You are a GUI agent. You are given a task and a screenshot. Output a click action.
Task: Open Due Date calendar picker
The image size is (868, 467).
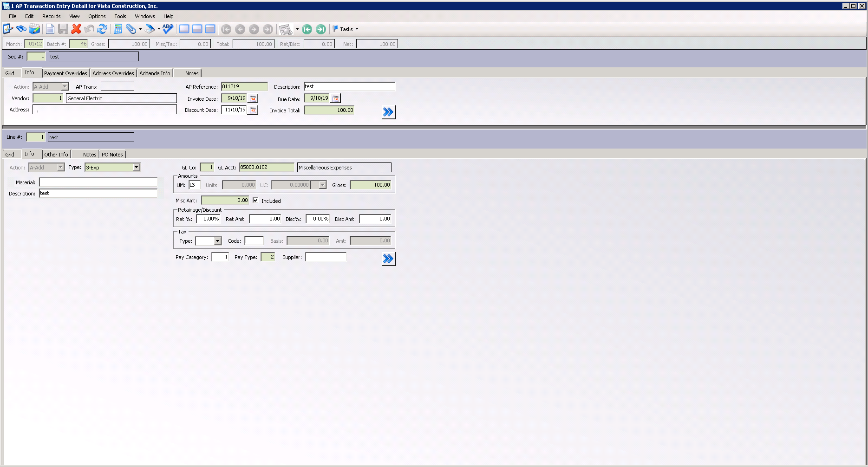coord(336,98)
